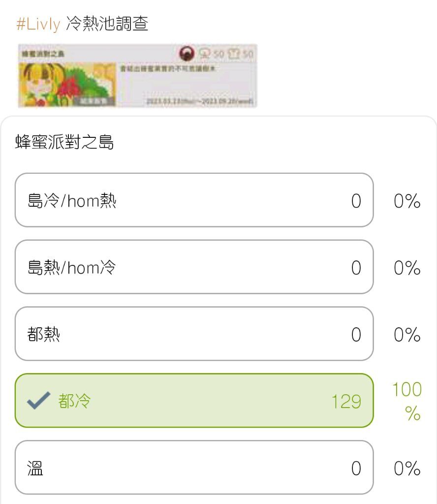Click the round dark-red icon in banner
The image size is (437, 504).
(x=187, y=53)
